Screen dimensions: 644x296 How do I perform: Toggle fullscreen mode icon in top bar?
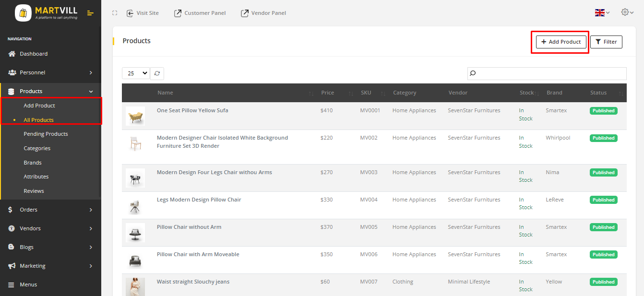(x=114, y=13)
